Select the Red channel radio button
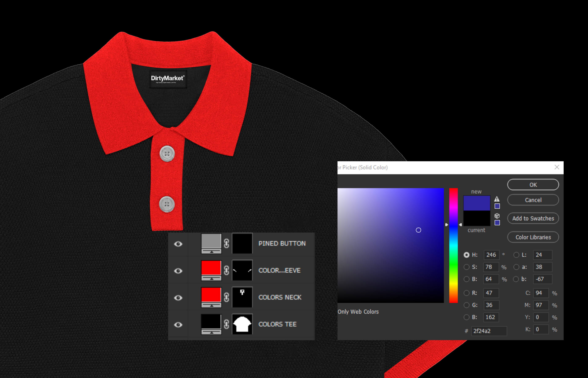The height and width of the screenshot is (378, 588). pos(466,293)
